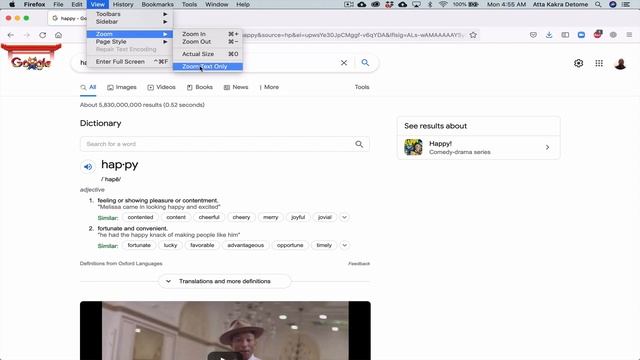Open the Google apps grid
The height and width of the screenshot is (360, 640).
(599, 63)
